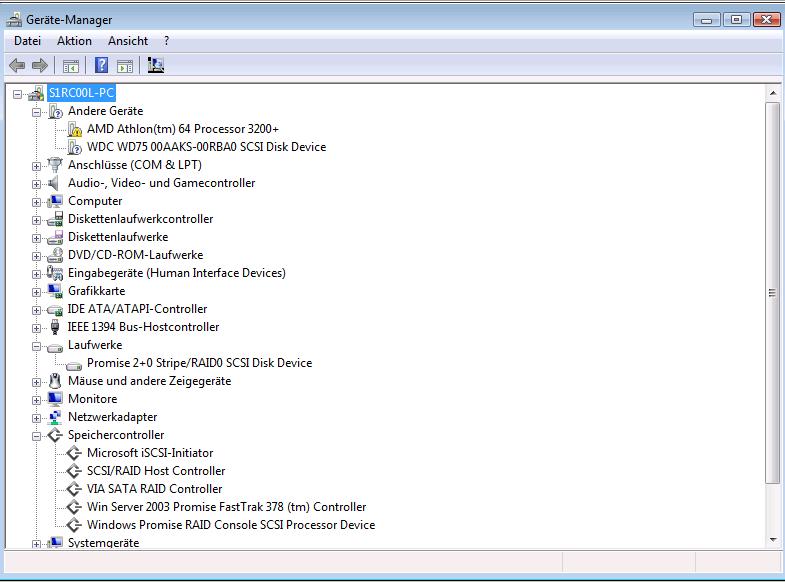Collapse the S1RC00L-PC root node
This screenshot has width=785, height=582.
(18, 94)
